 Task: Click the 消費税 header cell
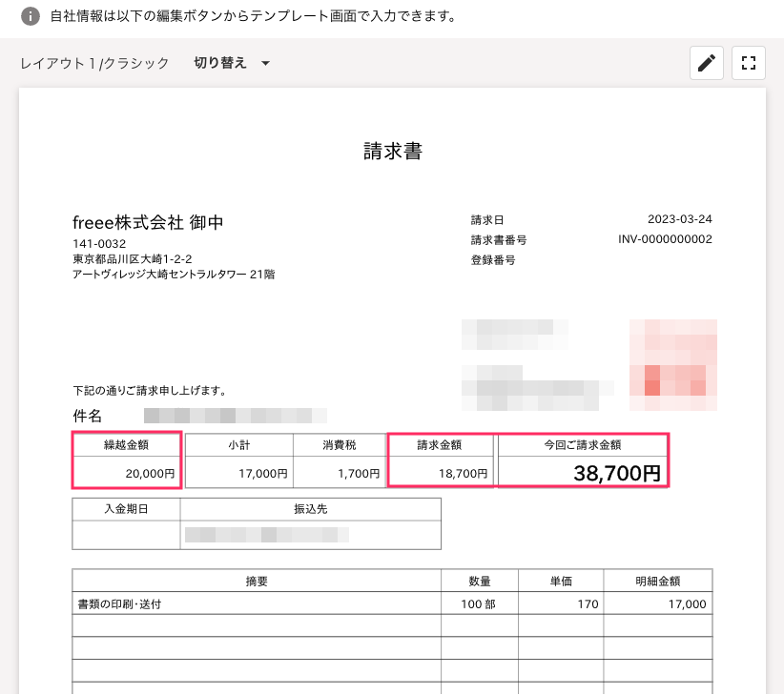tap(340, 444)
